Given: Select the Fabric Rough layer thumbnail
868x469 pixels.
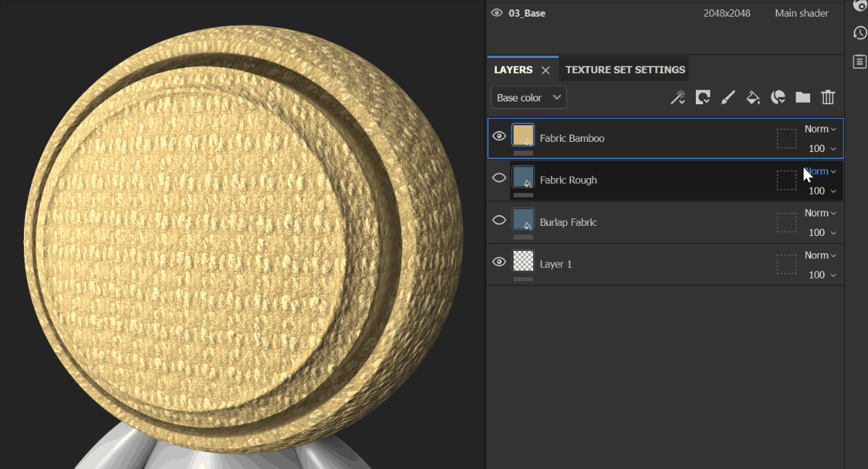Looking at the screenshot, I should tap(523, 177).
